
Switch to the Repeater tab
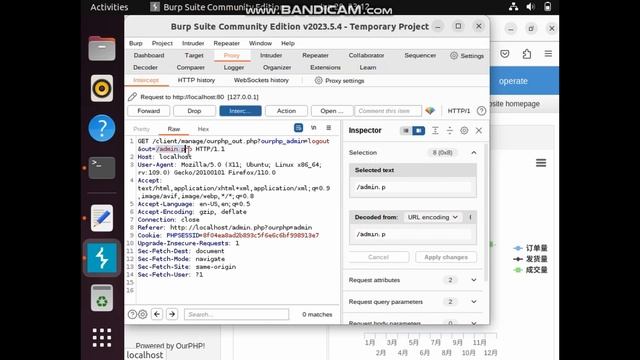pyautogui.click(x=315, y=55)
